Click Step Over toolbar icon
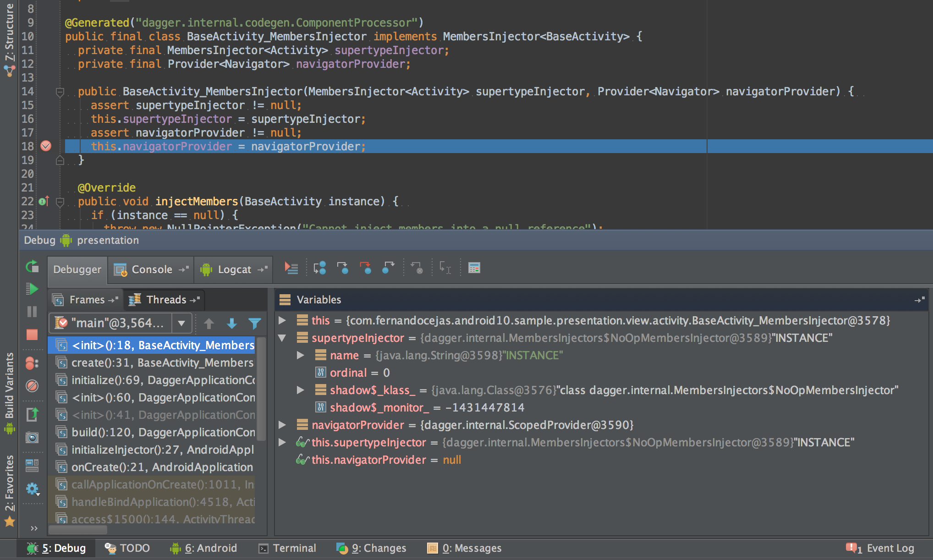The width and height of the screenshot is (933, 560). (x=319, y=268)
